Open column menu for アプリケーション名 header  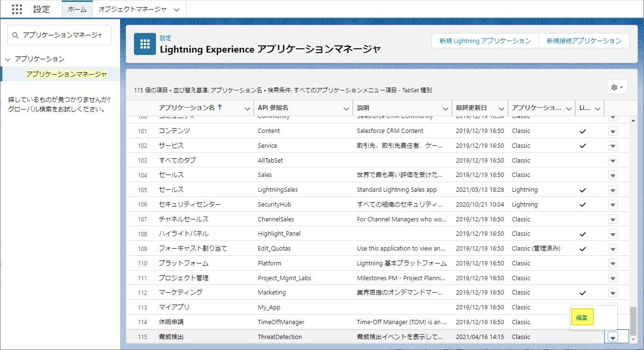point(247,109)
